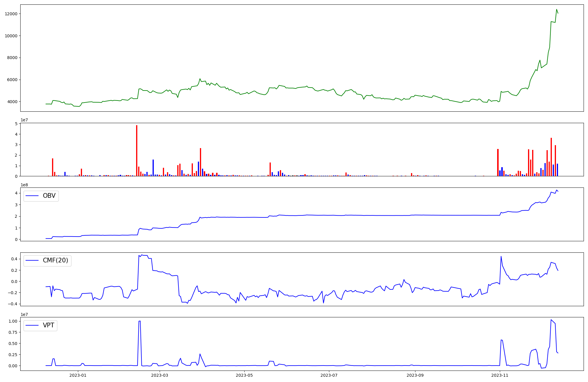Click the blue line sample in OBV legend
This screenshot has width=588, height=382.
[32, 196]
